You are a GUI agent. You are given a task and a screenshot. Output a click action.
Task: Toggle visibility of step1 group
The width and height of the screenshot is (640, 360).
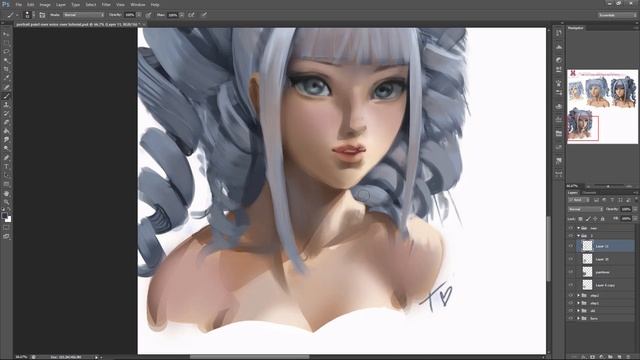(571, 303)
